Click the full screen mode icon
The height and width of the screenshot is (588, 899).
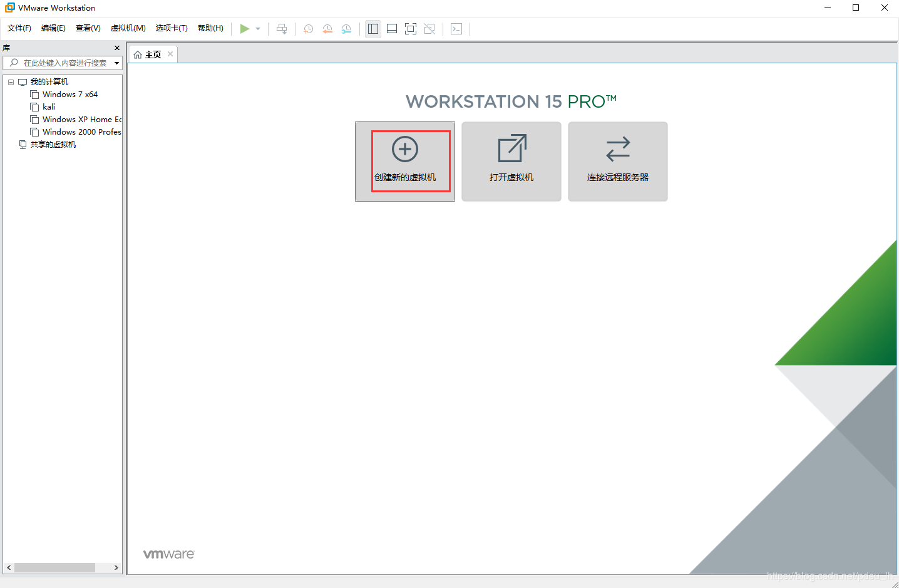[x=411, y=29]
